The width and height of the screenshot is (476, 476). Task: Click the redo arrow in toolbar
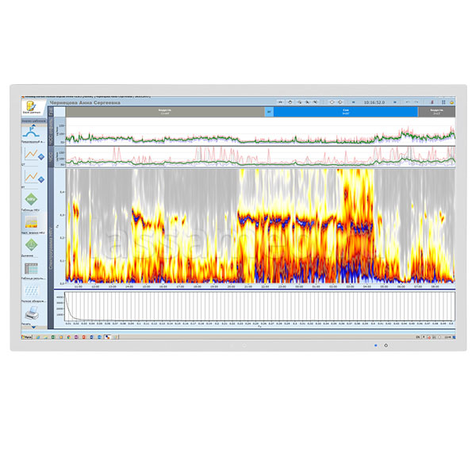416,102
